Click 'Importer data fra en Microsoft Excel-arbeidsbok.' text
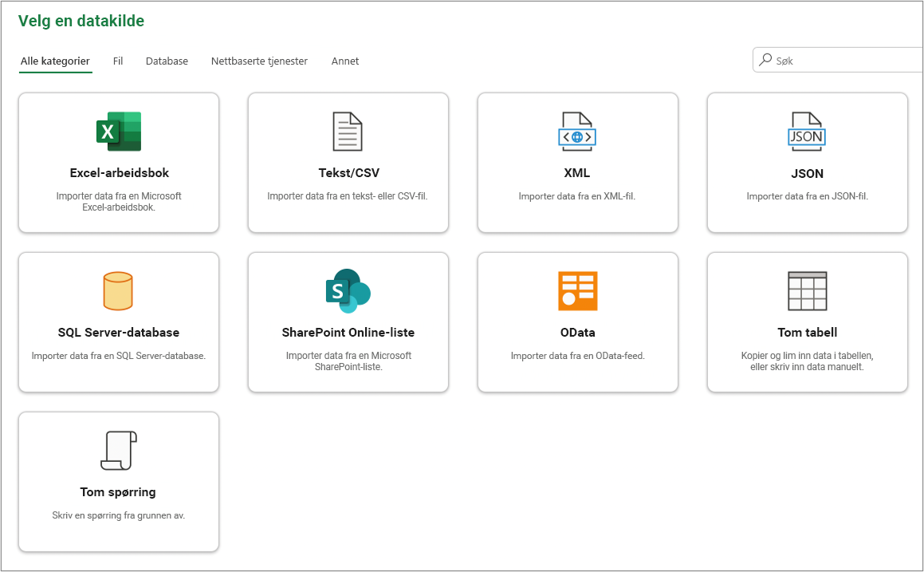The width and height of the screenshot is (924, 572). 119,202
